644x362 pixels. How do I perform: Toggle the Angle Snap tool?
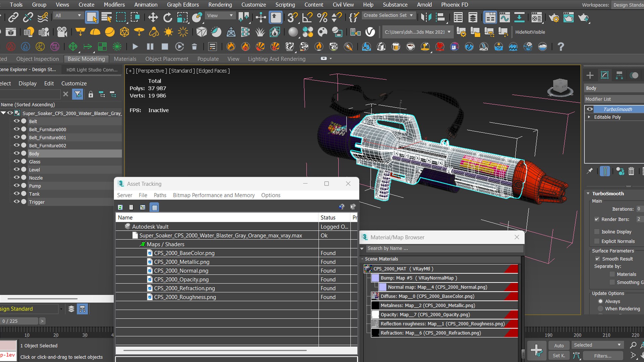click(x=307, y=17)
